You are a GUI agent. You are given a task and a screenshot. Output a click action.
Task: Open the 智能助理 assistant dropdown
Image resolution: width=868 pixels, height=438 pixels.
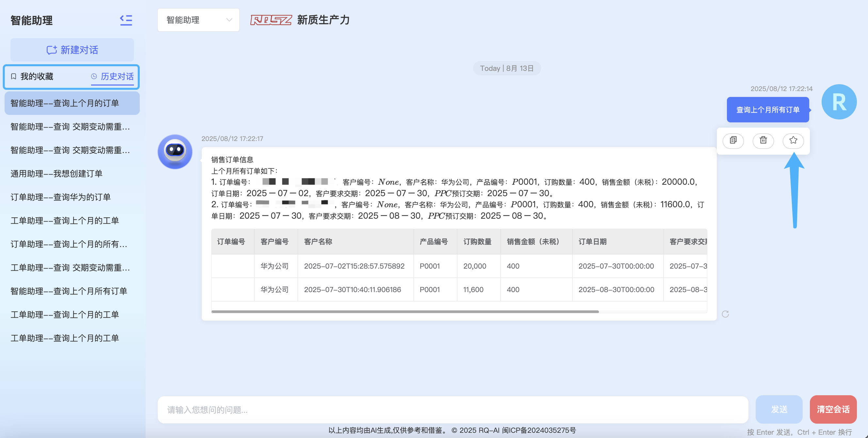coord(198,20)
